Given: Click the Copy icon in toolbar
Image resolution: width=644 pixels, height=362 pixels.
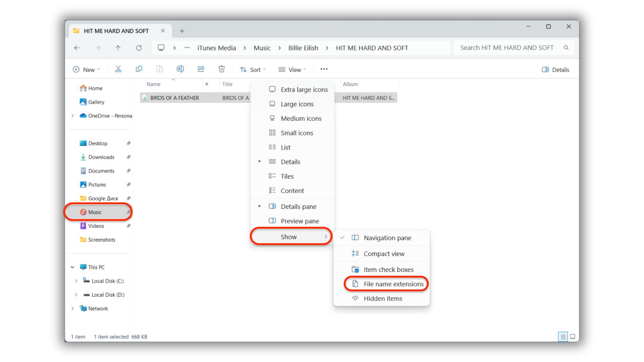Looking at the screenshot, I should (139, 69).
